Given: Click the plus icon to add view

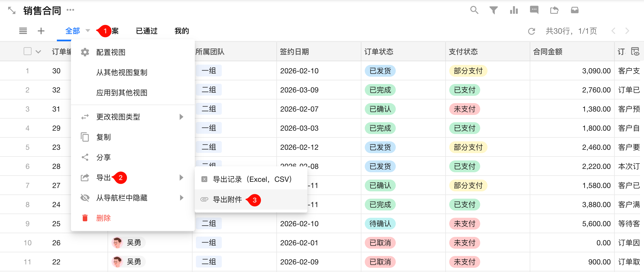Looking at the screenshot, I should click(x=41, y=31).
